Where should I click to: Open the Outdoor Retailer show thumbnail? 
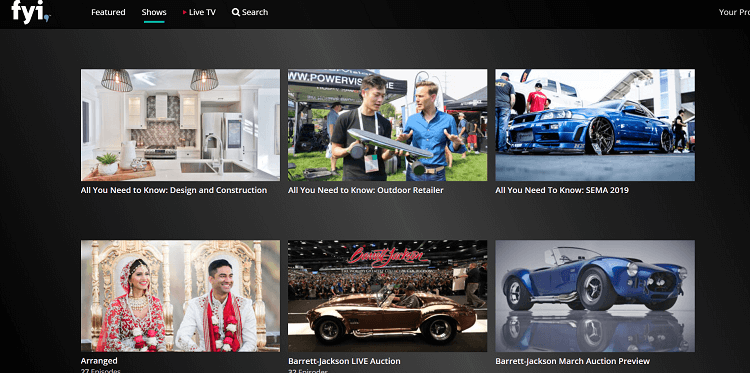click(387, 125)
